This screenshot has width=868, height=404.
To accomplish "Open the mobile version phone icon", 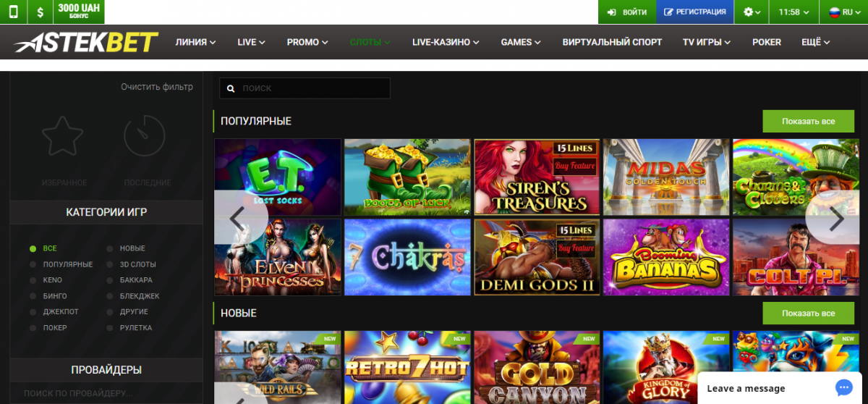I will pos(14,12).
